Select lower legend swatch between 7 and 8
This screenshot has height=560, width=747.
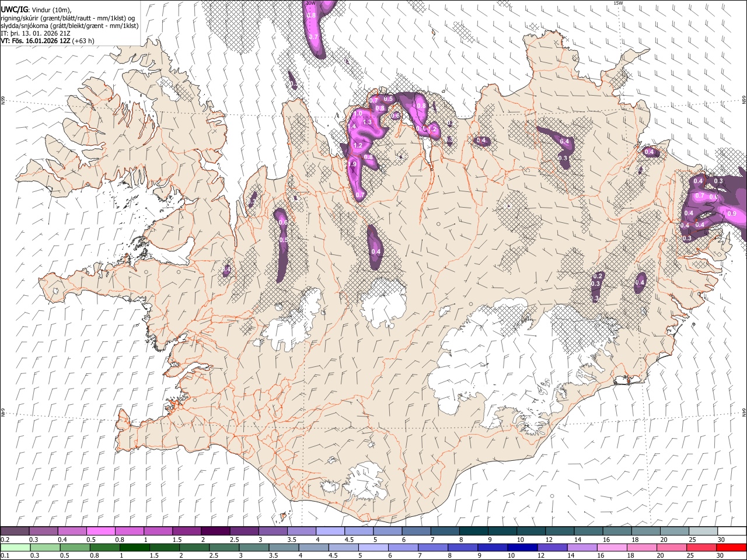click(x=433, y=547)
